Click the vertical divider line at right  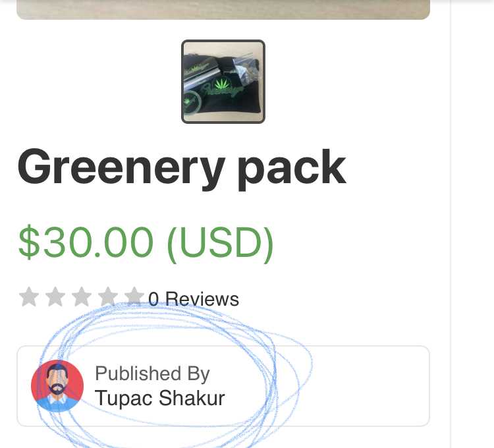451,224
